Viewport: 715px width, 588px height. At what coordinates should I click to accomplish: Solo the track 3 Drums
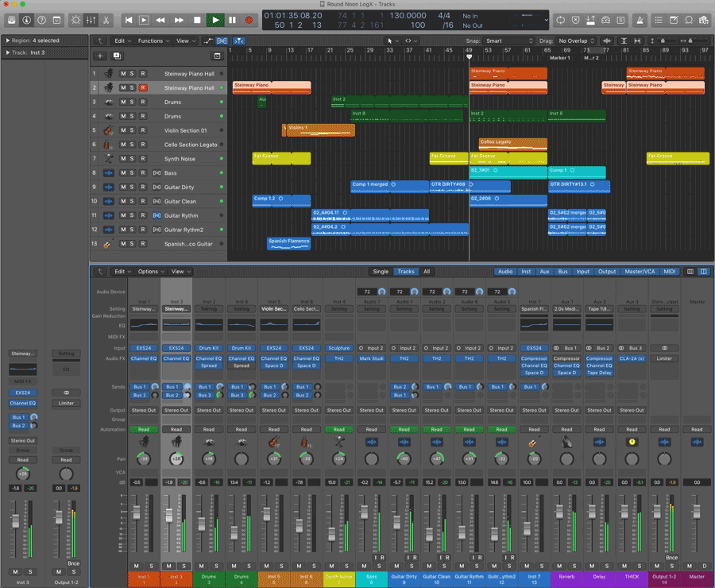(132, 102)
